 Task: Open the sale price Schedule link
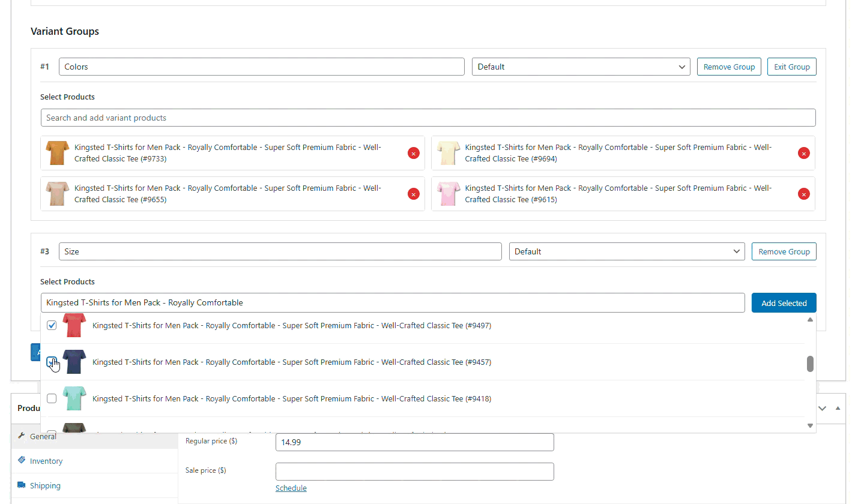click(x=291, y=488)
